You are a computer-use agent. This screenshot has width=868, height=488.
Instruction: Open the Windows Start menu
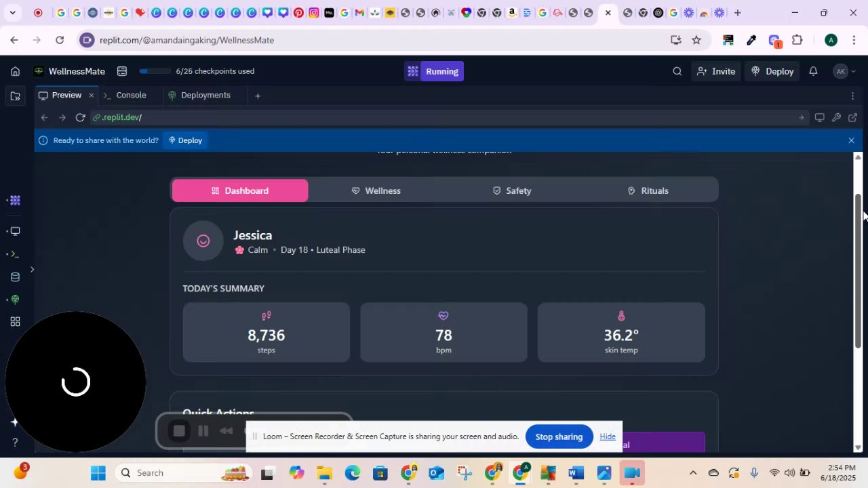tap(98, 472)
